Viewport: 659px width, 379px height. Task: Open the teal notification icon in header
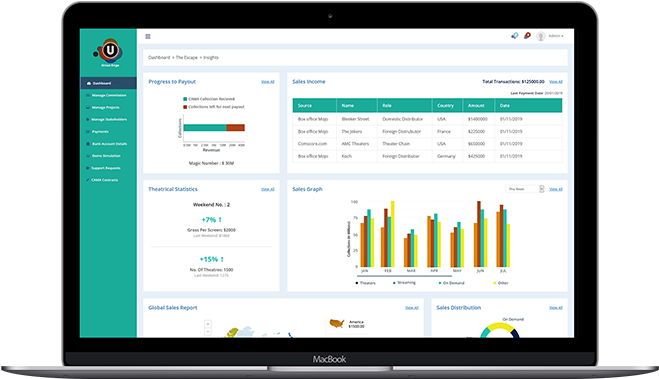[x=514, y=36]
